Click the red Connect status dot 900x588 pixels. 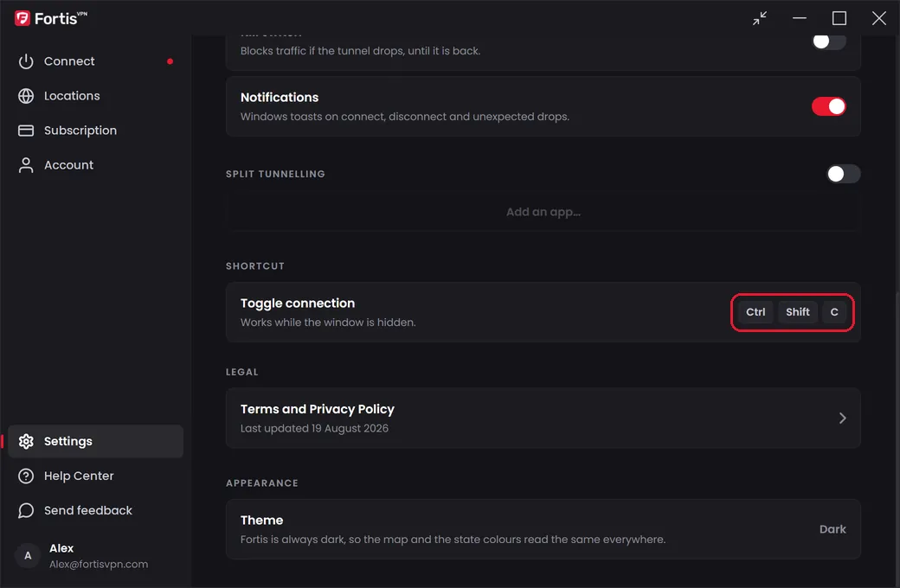[x=170, y=61]
